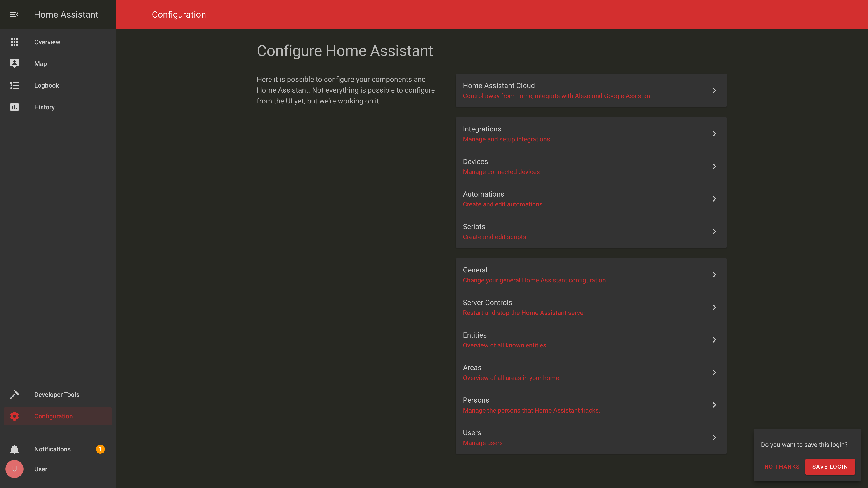Click the Overview icon in sidebar

pos(14,42)
